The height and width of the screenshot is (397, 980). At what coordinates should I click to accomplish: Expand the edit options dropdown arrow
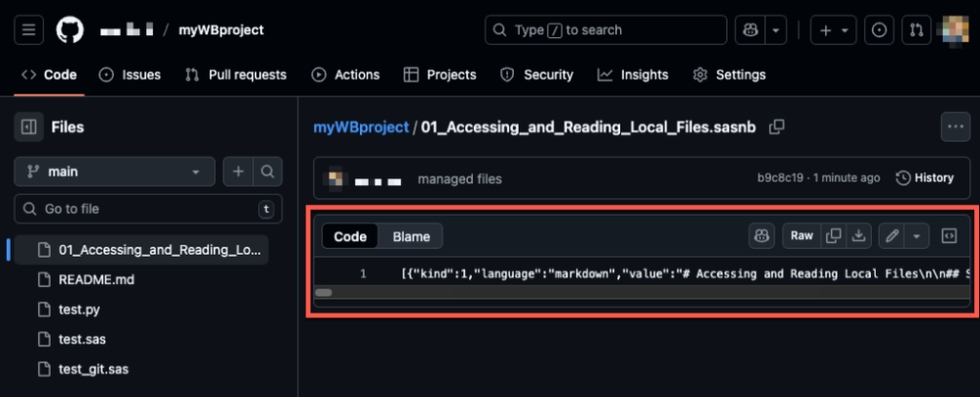pyautogui.click(x=917, y=236)
